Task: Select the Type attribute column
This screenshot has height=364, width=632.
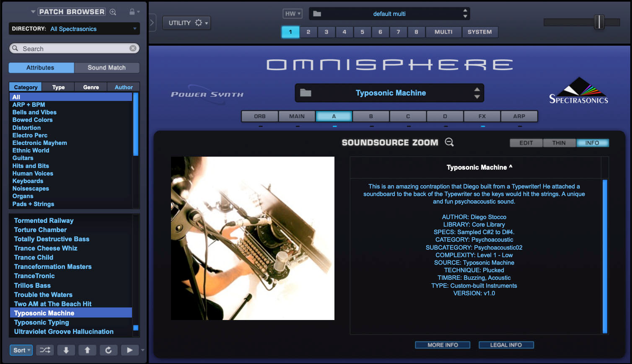Action: pos(58,87)
